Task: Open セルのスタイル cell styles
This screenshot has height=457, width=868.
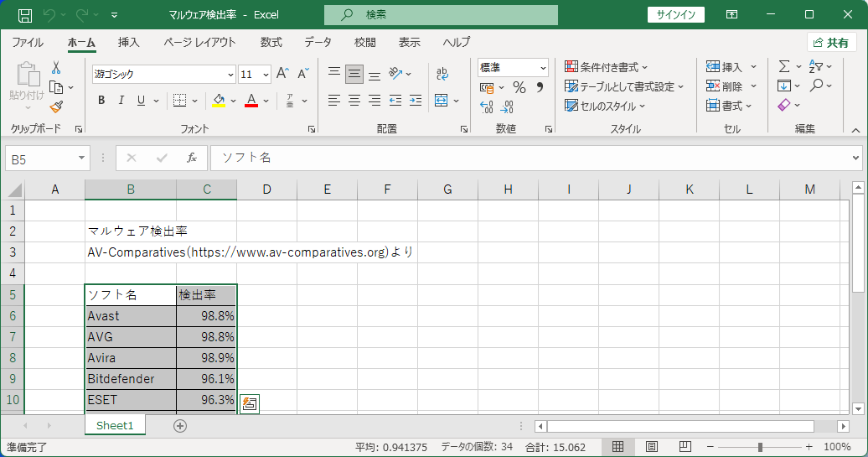Action: click(x=605, y=106)
